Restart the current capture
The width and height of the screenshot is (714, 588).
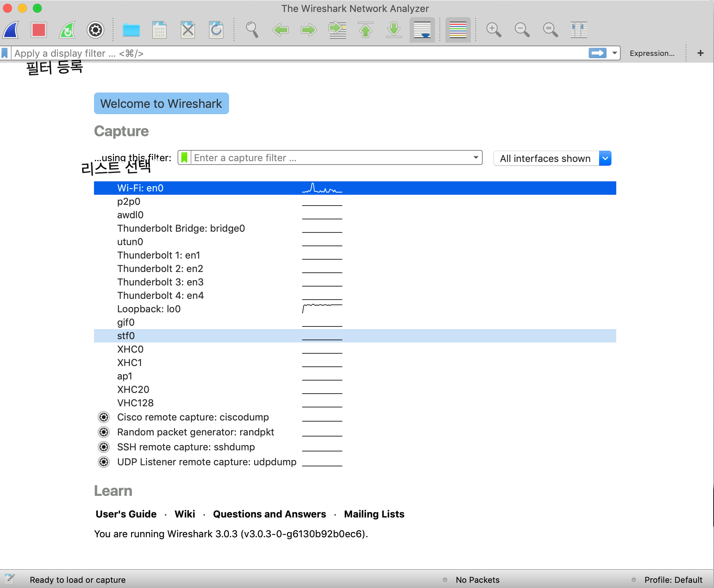[x=67, y=30]
